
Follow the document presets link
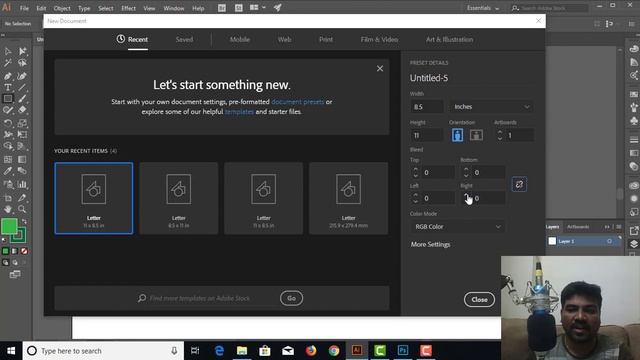(x=298, y=102)
